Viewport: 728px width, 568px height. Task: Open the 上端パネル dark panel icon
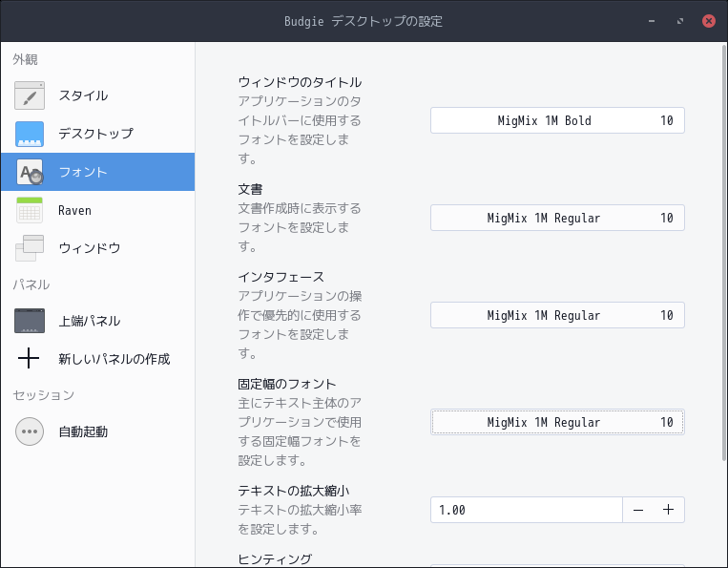coord(30,321)
